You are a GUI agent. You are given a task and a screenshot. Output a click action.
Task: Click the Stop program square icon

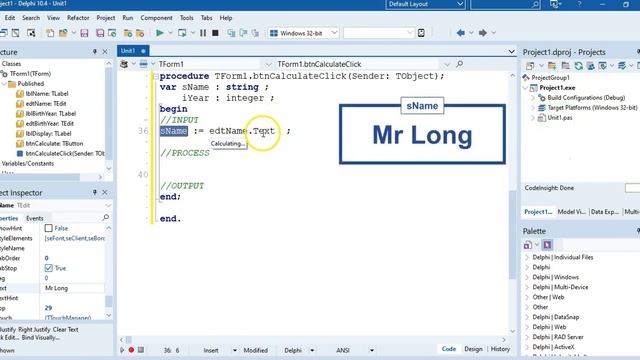pos(215,33)
